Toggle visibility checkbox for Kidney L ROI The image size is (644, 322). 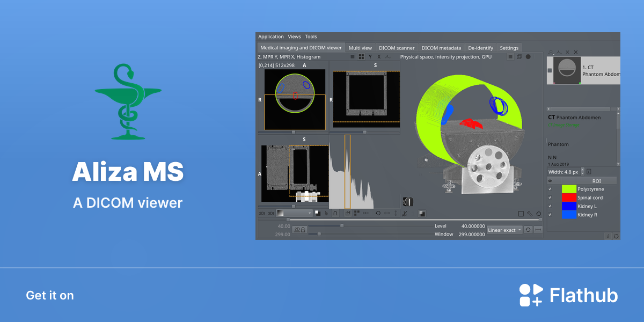pos(550,206)
